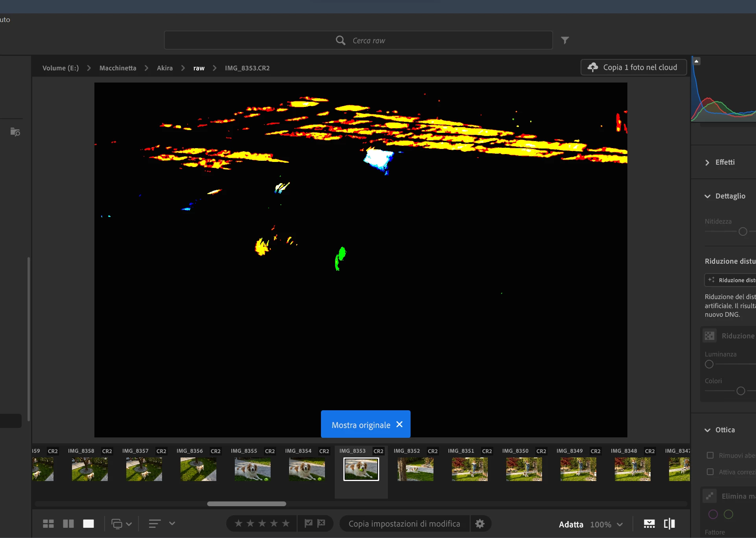Enable Attiva correzioni checkbox
The image size is (756, 538).
710,472
